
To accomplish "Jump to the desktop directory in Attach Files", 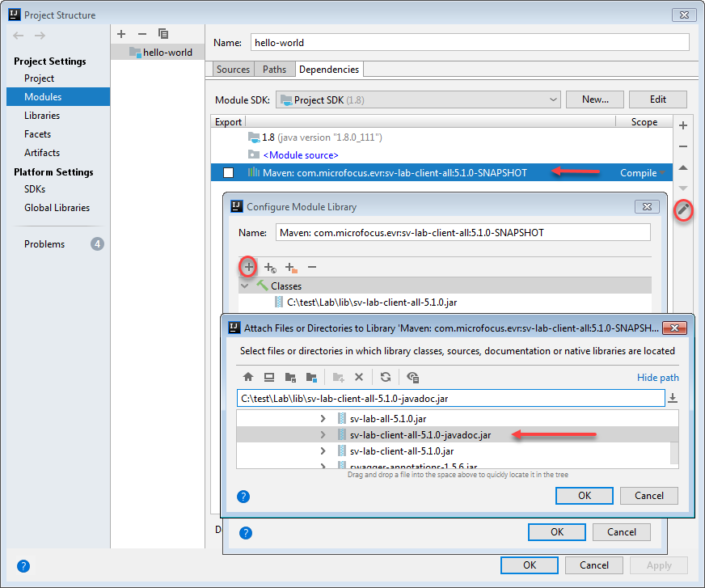I will tap(269, 377).
